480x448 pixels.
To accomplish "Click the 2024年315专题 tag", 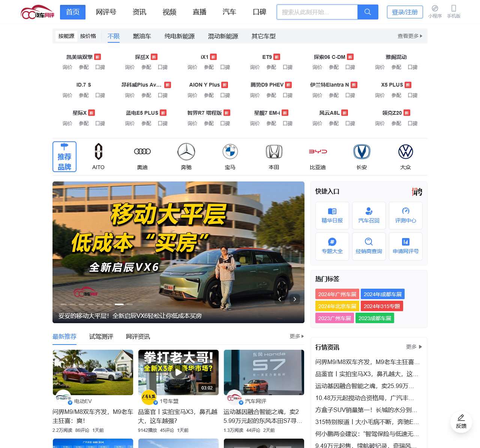I will click(x=382, y=306).
